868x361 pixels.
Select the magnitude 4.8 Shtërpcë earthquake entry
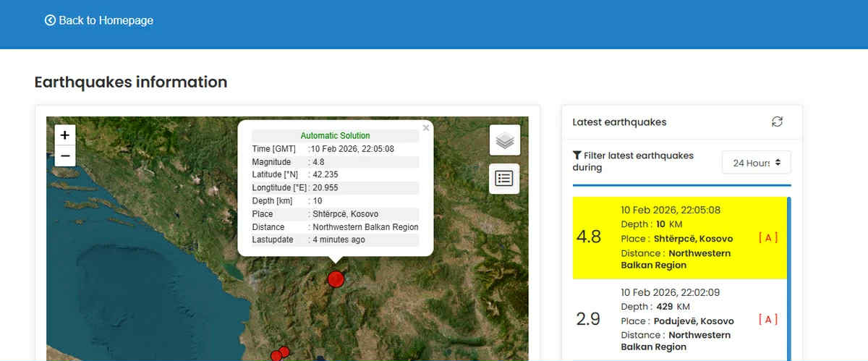pyautogui.click(x=680, y=238)
